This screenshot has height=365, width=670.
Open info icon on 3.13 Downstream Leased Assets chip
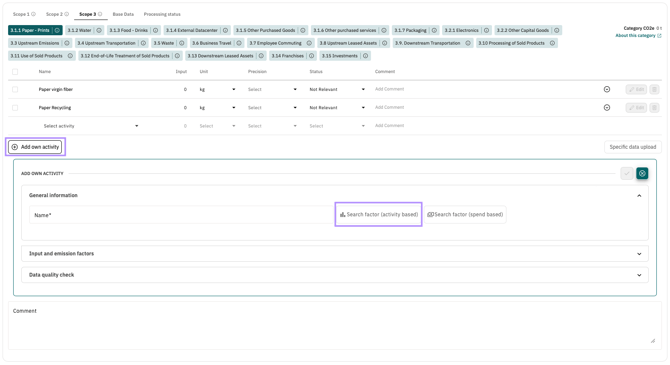(261, 56)
